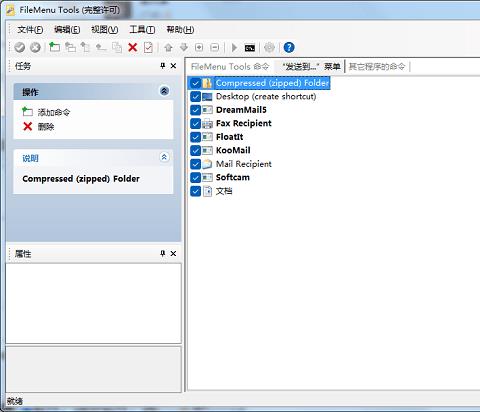Open the 工具(T) menu

(x=142, y=30)
